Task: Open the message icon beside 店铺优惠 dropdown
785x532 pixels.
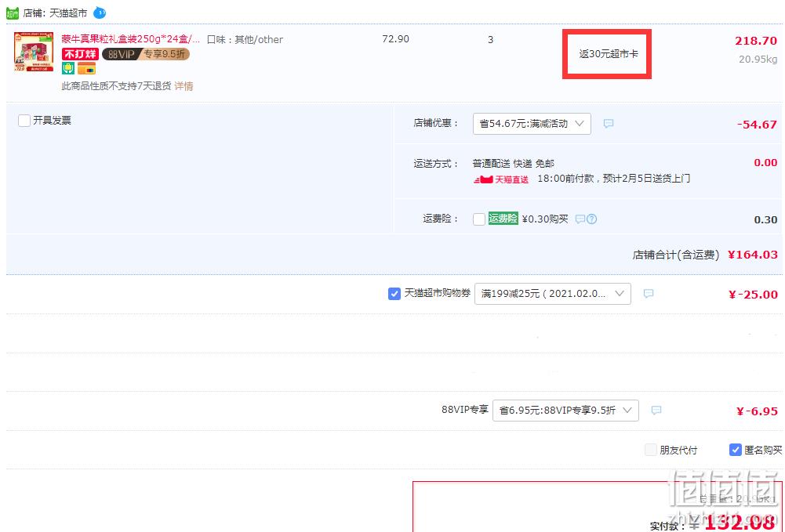Action: point(609,124)
